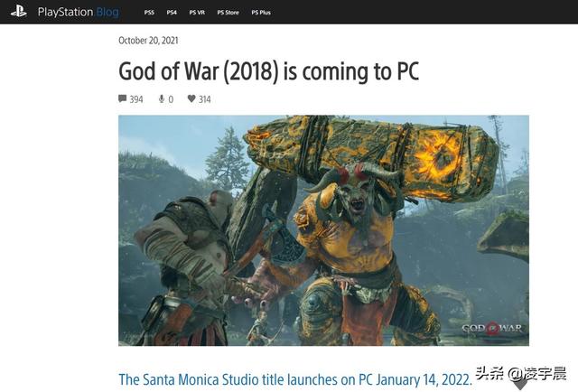
Task: Open the God of War gameplay hero image
Action: 323,230
